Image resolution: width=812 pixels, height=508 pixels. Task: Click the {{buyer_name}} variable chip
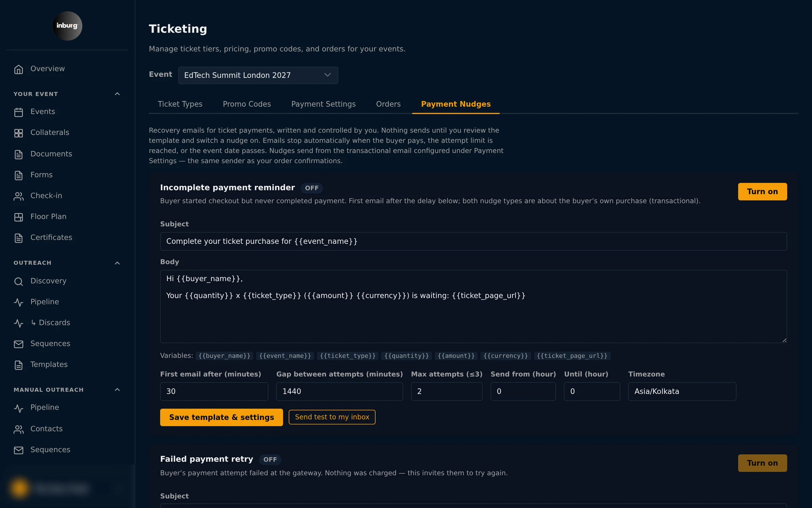(224, 356)
